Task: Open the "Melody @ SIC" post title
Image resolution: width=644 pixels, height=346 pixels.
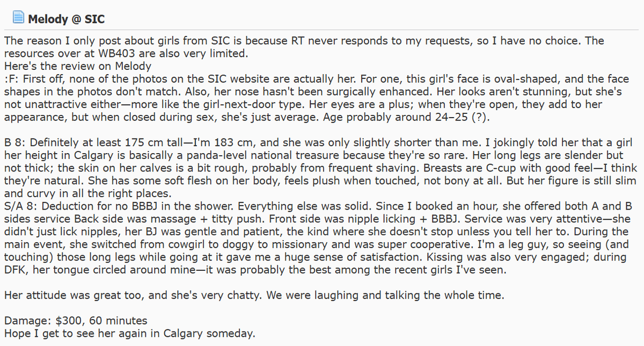Action: point(66,20)
